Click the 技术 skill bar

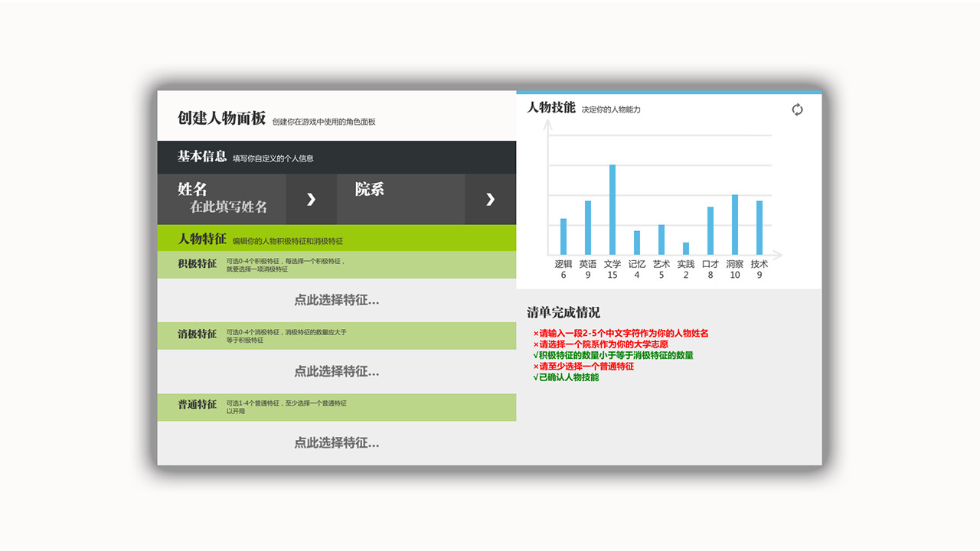[x=759, y=227]
